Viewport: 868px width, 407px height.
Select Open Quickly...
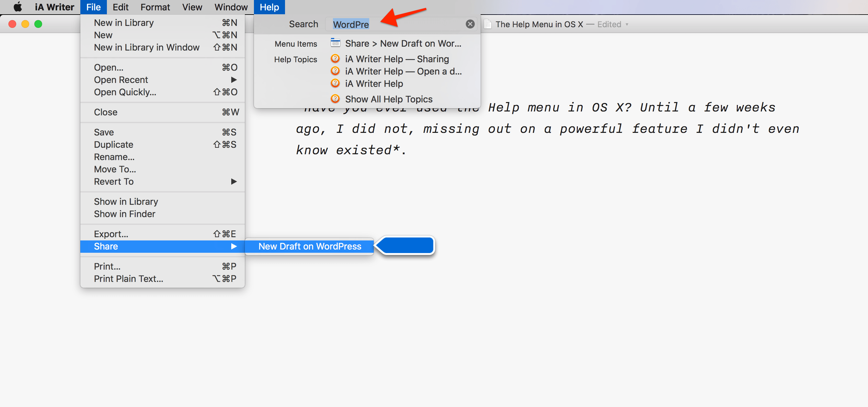(x=162, y=92)
